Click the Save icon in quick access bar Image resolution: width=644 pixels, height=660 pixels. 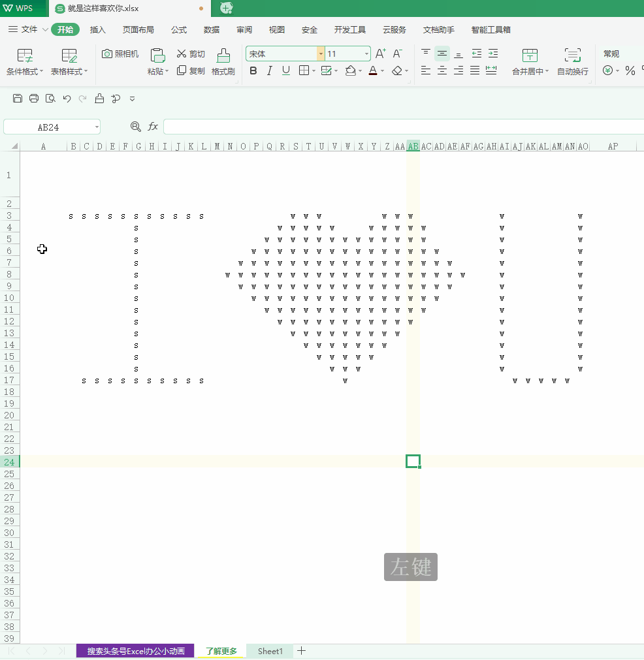tap(18, 99)
